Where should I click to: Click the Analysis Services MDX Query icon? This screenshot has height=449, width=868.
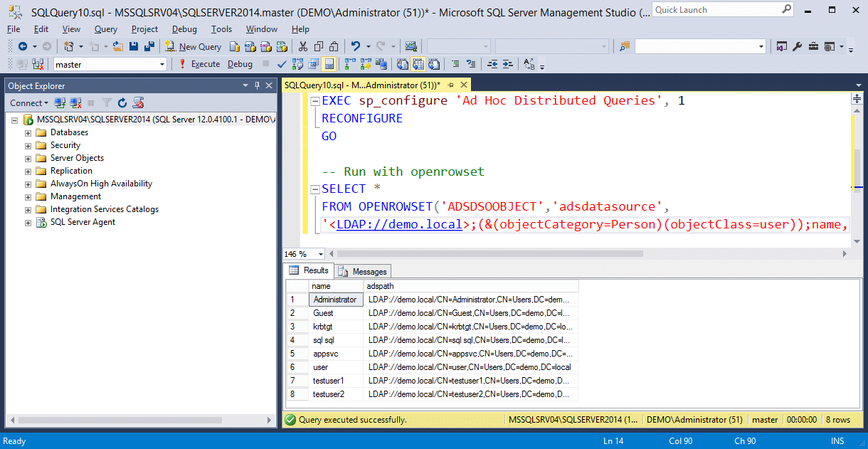(250, 46)
